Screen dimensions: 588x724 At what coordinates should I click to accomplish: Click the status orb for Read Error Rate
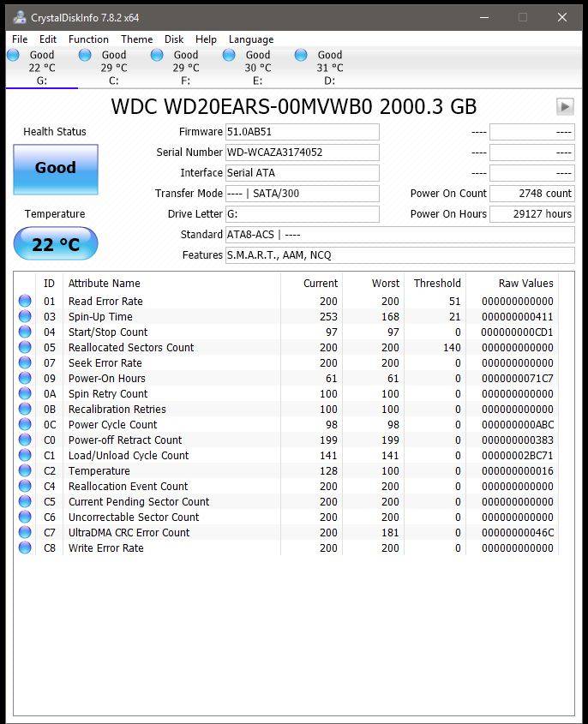click(x=25, y=301)
